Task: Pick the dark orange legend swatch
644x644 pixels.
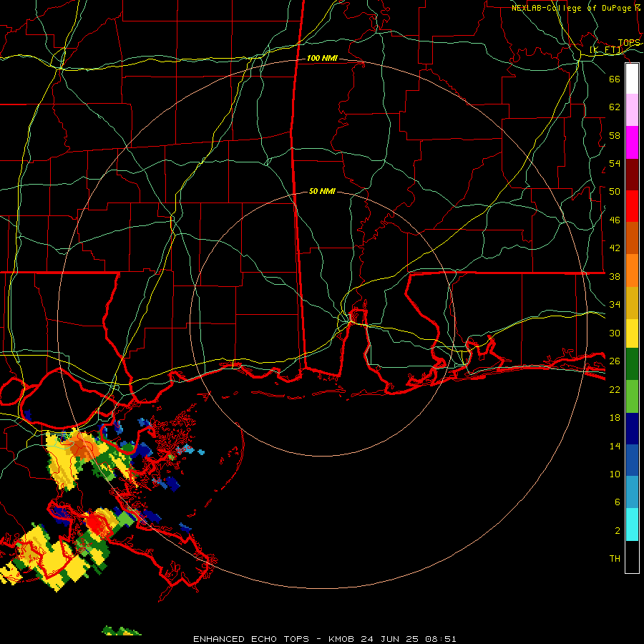Action: 632,238
